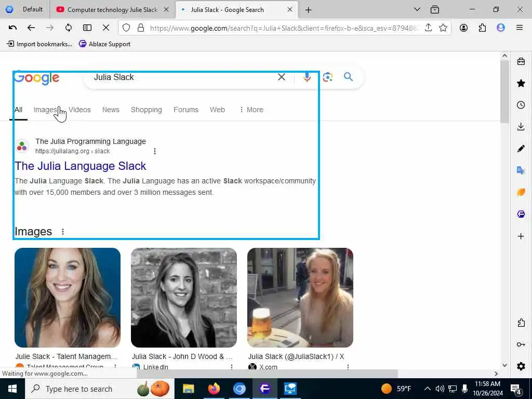Viewport: 532px width, 399px height.
Task: Open the briefcase icon in right sidebar
Action: (521, 61)
